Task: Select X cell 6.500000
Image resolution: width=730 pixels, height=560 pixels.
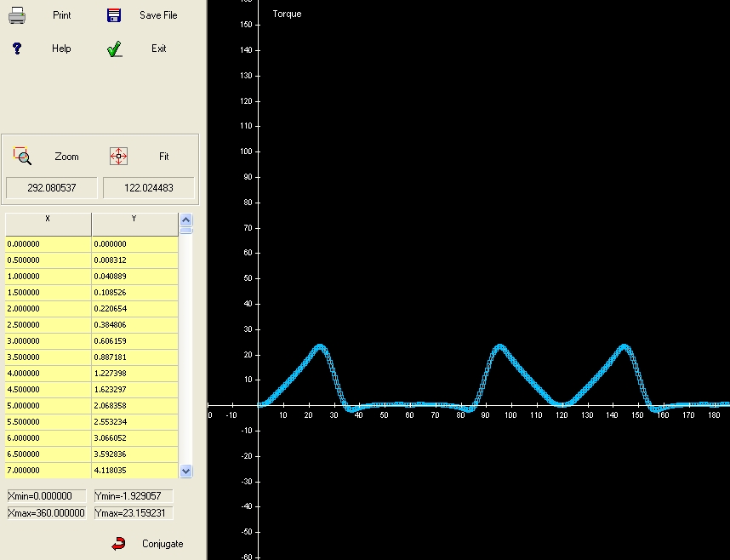Action: pyautogui.click(x=48, y=454)
